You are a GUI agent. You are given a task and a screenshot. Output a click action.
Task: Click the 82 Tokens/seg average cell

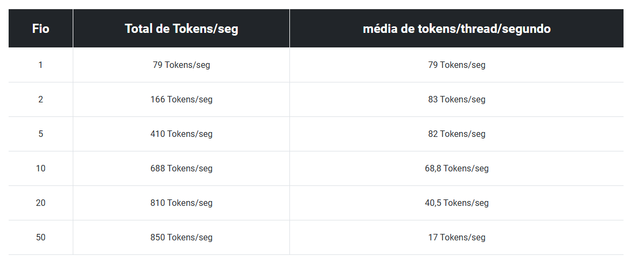coord(456,134)
